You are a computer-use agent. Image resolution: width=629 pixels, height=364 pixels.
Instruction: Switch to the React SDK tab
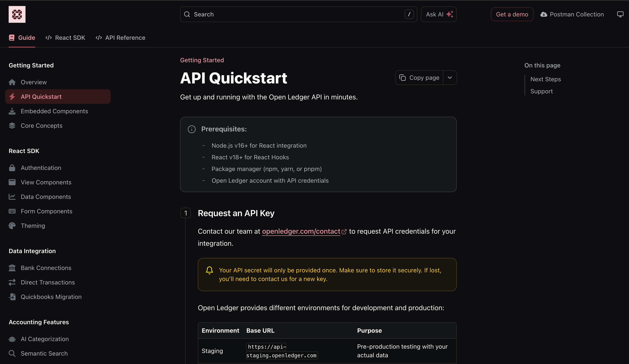pos(65,38)
